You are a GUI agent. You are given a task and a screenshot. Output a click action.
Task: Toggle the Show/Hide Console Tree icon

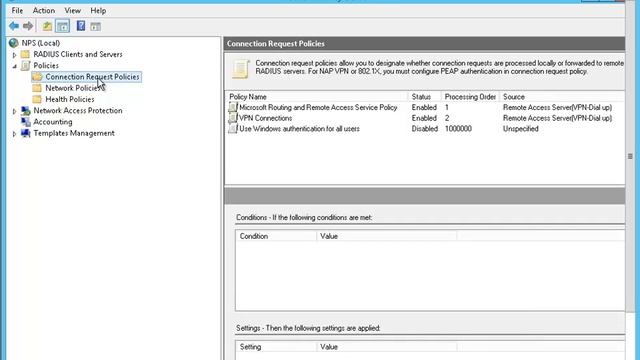pyautogui.click(x=62, y=27)
